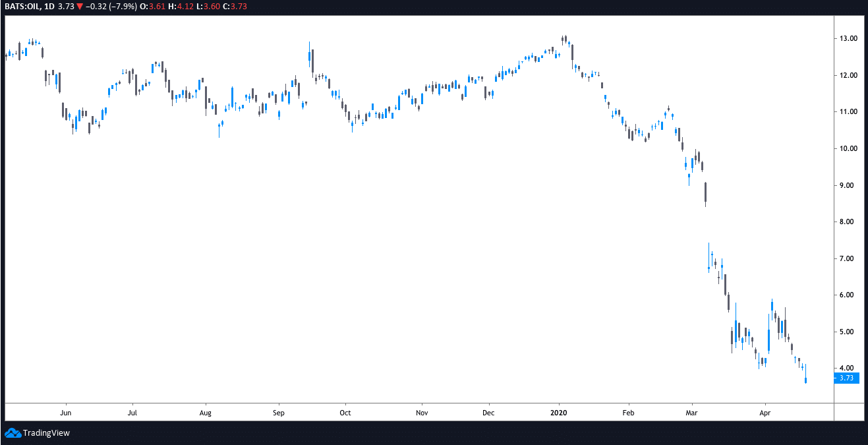The image size is (868, 445).
Task: Click the blue 3.73 current price tag
Action: coord(848,378)
